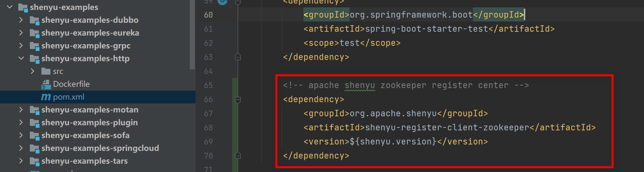
Task: Expand the shenyu-examples-springcloud node arrow
Action: tap(21, 148)
